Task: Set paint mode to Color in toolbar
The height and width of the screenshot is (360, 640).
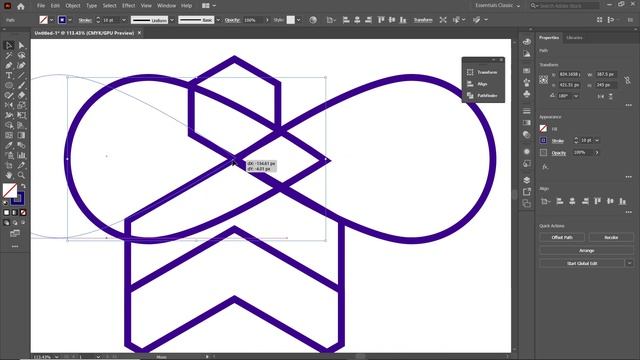Action: (6, 213)
